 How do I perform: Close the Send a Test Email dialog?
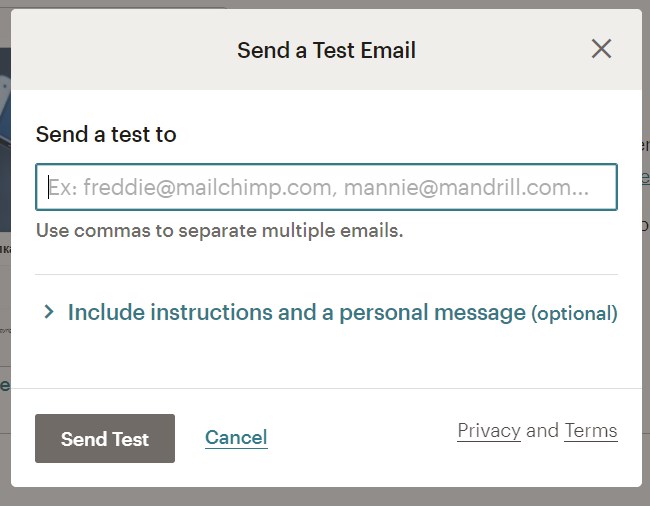[601, 49]
